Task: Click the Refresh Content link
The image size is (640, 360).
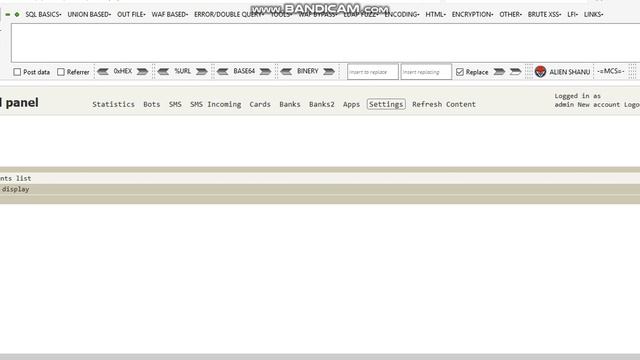Action: [x=444, y=104]
